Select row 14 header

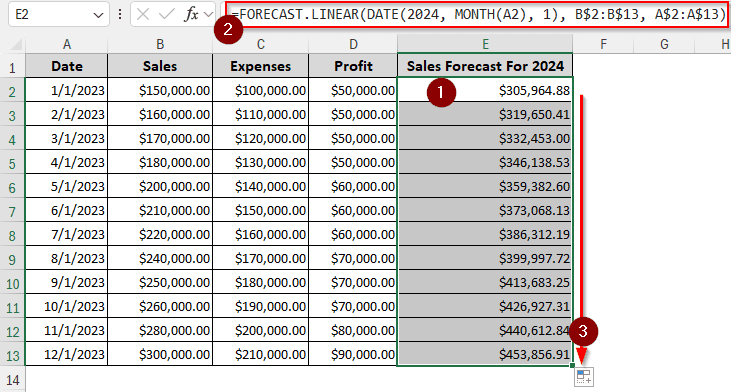(13, 379)
